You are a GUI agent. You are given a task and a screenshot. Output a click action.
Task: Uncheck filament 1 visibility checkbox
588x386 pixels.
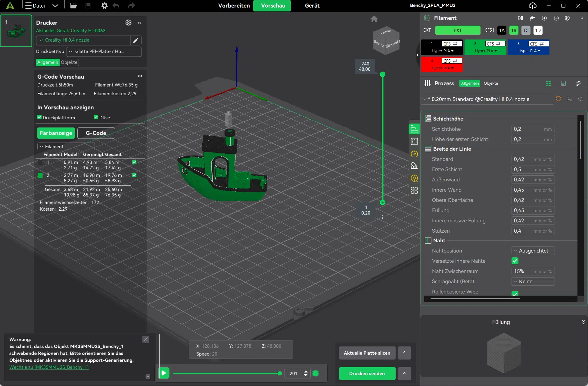[134, 162]
